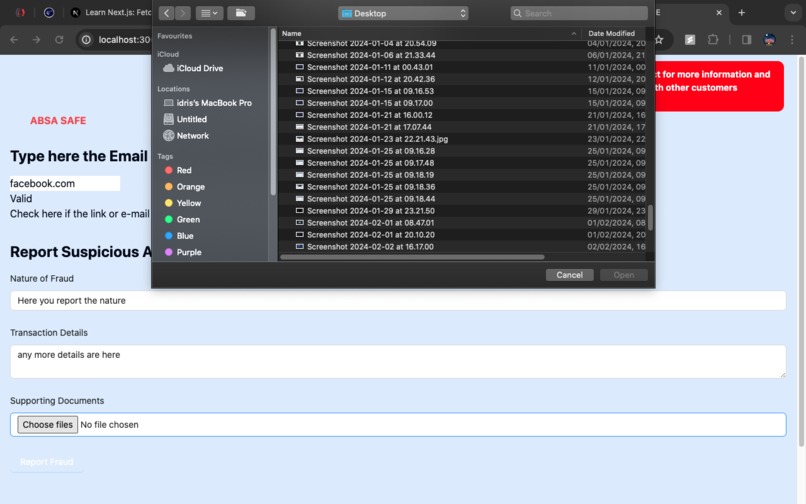The image size is (806, 504).
Task: Open list view options dropdown
Action: pos(209,13)
